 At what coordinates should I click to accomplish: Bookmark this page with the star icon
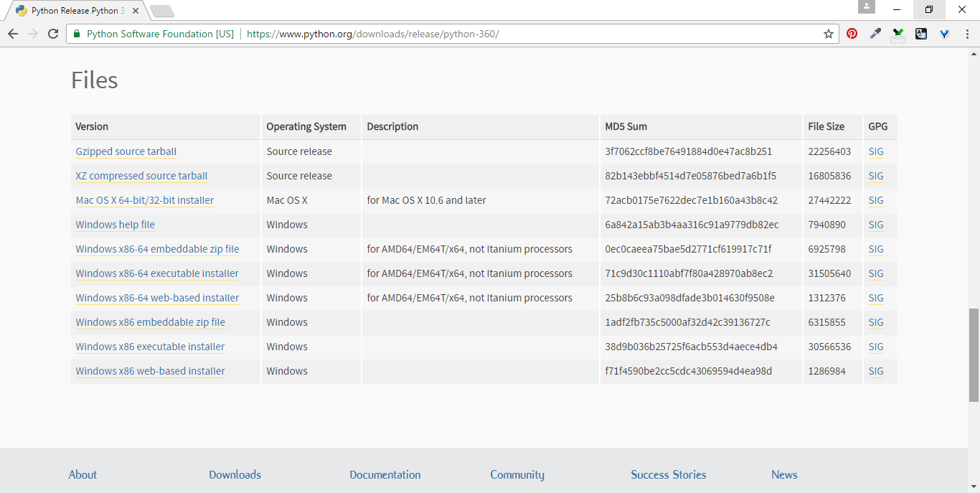[x=829, y=34]
